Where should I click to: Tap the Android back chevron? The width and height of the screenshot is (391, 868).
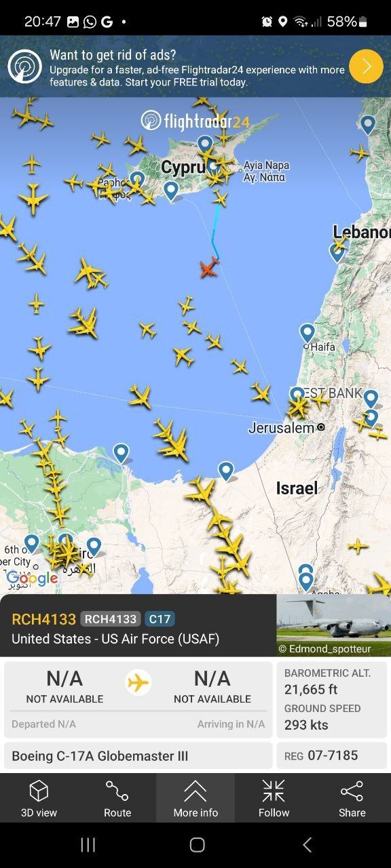pos(307,844)
